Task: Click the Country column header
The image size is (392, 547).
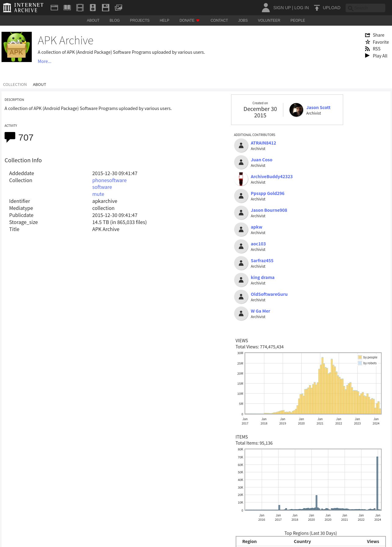Action: click(302, 541)
